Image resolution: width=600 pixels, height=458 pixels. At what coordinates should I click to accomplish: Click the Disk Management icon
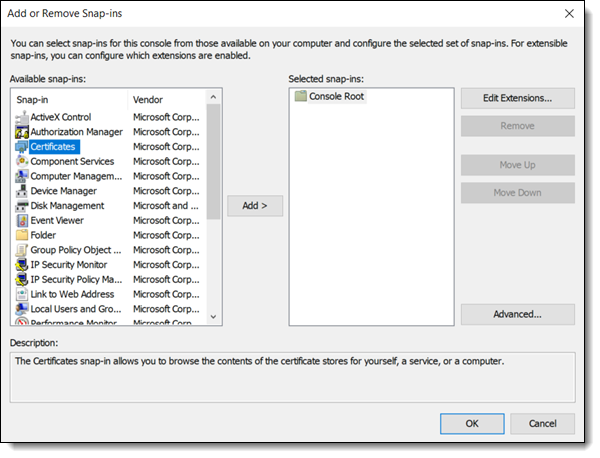(22, 206)
